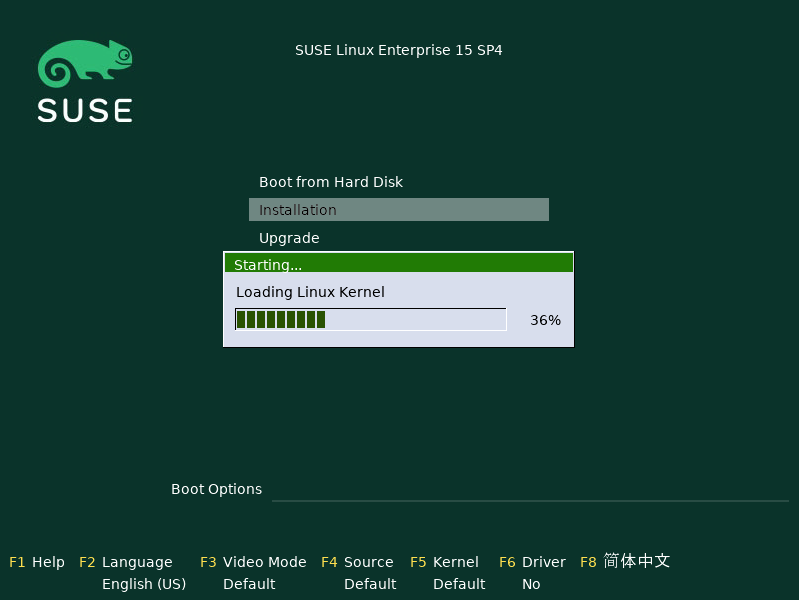
Task: Select the Upgrade menu entry
Action: click(x=289, y=238)
